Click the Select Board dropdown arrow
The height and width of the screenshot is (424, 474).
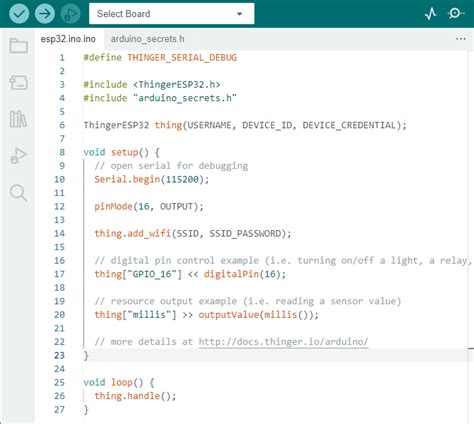[x=239, y=14]
